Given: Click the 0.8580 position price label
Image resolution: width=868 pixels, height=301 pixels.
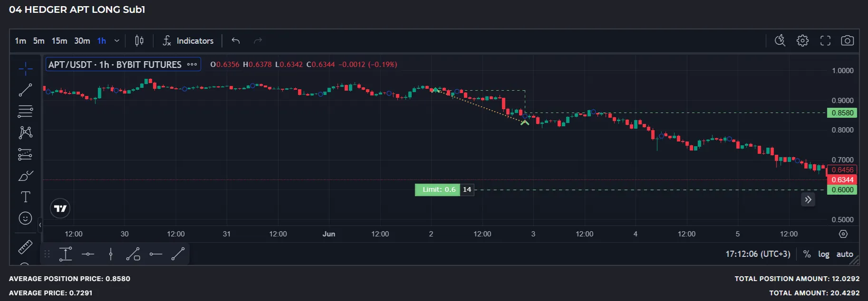Looking at the screenshot, I should [x=842, y=113].
